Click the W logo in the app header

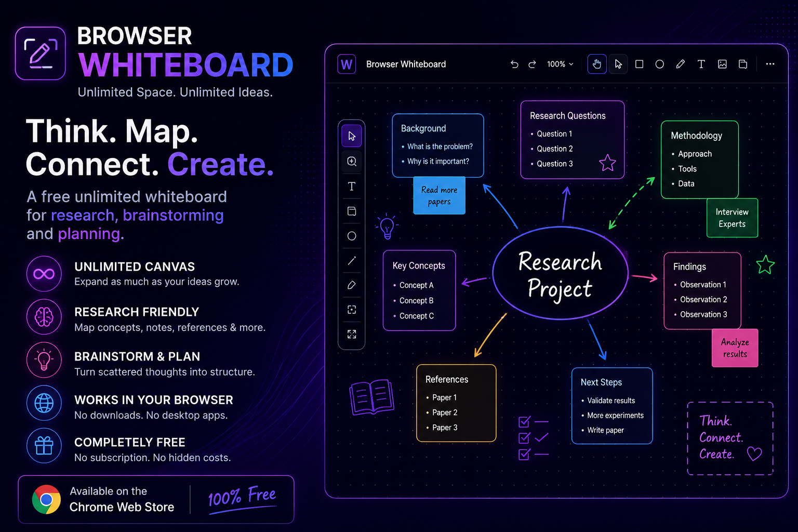click(347, 64)
